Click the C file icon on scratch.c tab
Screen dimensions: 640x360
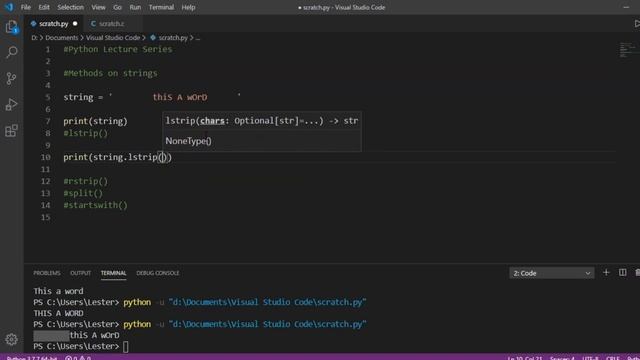click(93, 24)
